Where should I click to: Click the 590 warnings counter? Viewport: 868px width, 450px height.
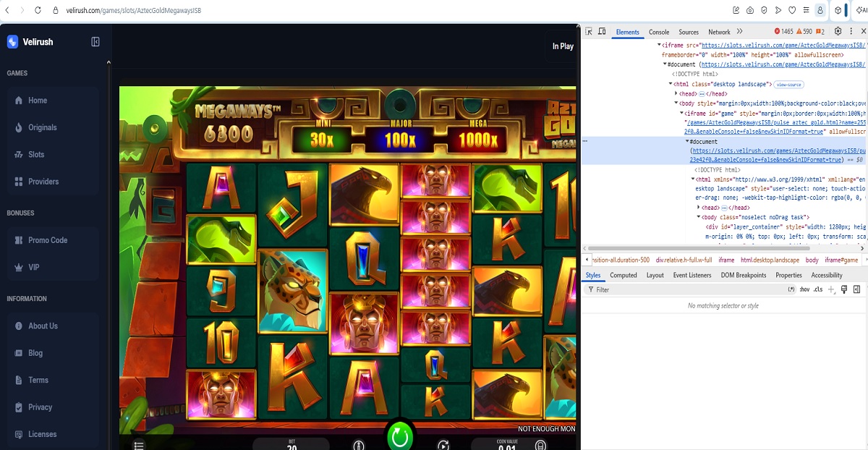(804, 32)
